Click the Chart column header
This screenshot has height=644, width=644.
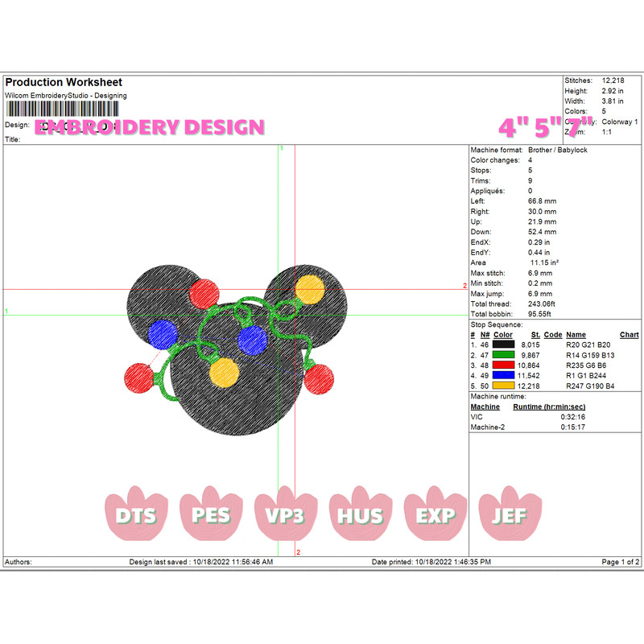coord(629,334)
